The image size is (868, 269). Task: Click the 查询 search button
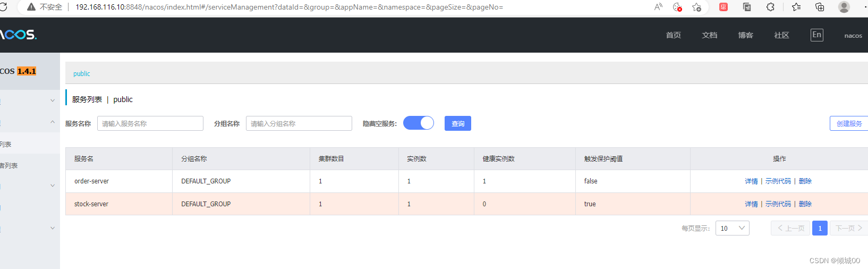coord(458,123)
